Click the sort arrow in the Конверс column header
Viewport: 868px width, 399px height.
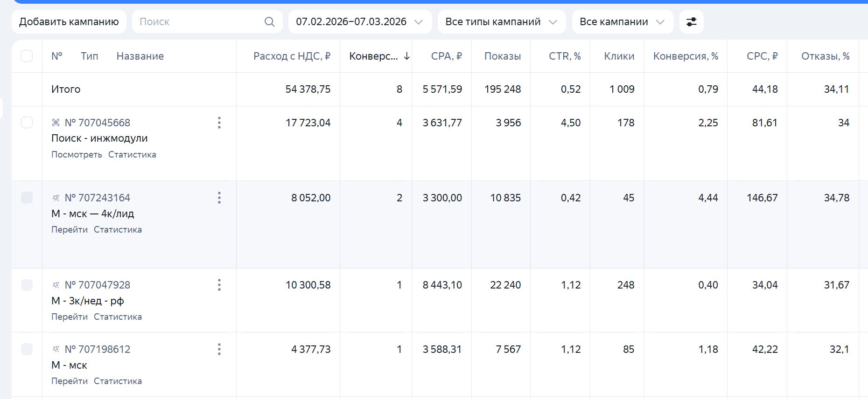[x=406, y=56]
